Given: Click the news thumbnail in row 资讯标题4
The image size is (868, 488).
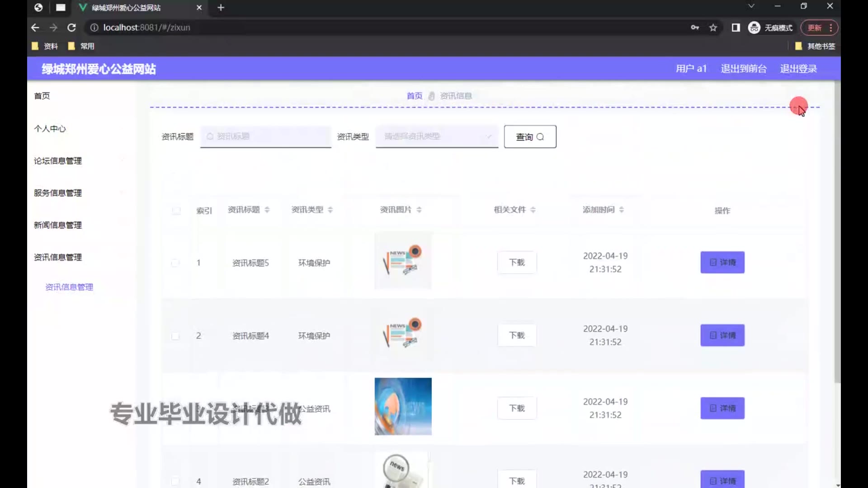Looking at the screenshot, I should (x=403, y=334).
